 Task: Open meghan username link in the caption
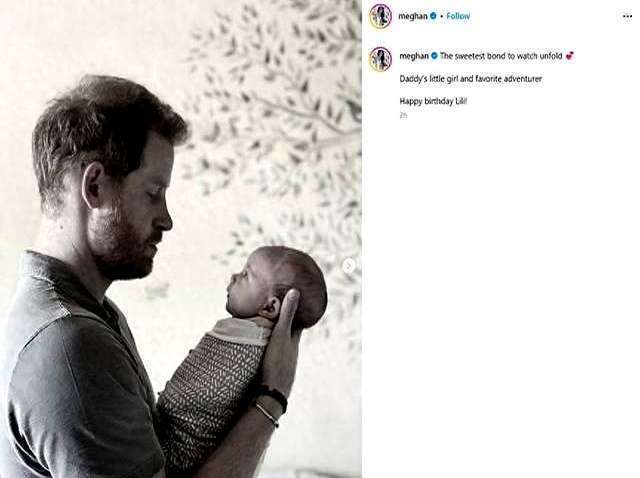[x=414, y=56]
